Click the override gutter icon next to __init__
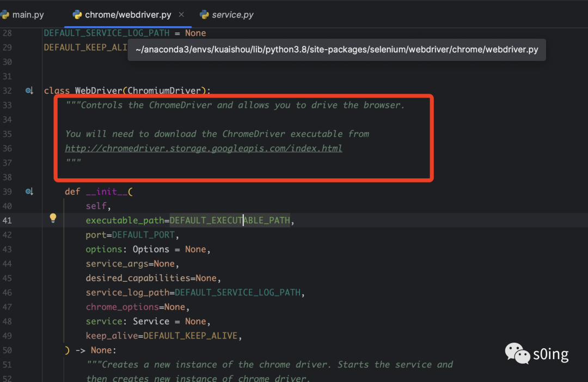 [x=29, y=191]
